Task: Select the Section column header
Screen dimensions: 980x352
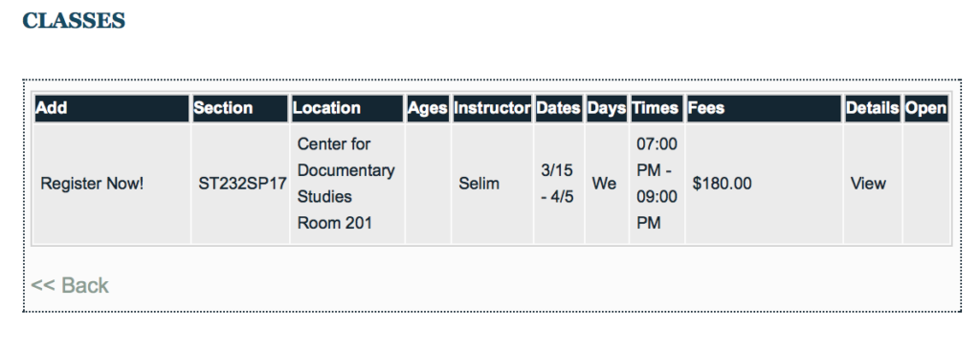Action: (x=240, y=109)
